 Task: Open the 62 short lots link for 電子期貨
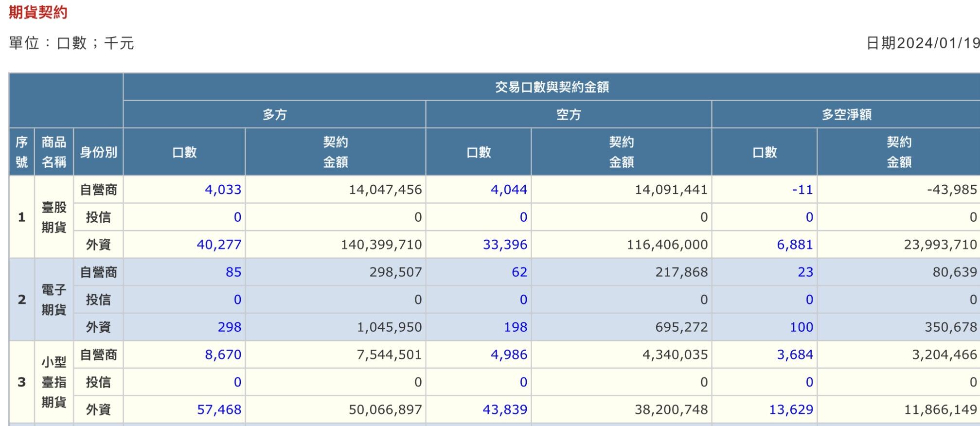(x=519, y=272)
